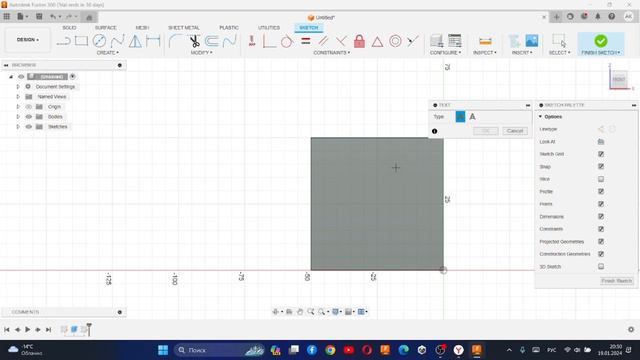Screen dimensions: 640x360
Task: Switch to the Sheet Metal tab
Action: coord(184,28)
